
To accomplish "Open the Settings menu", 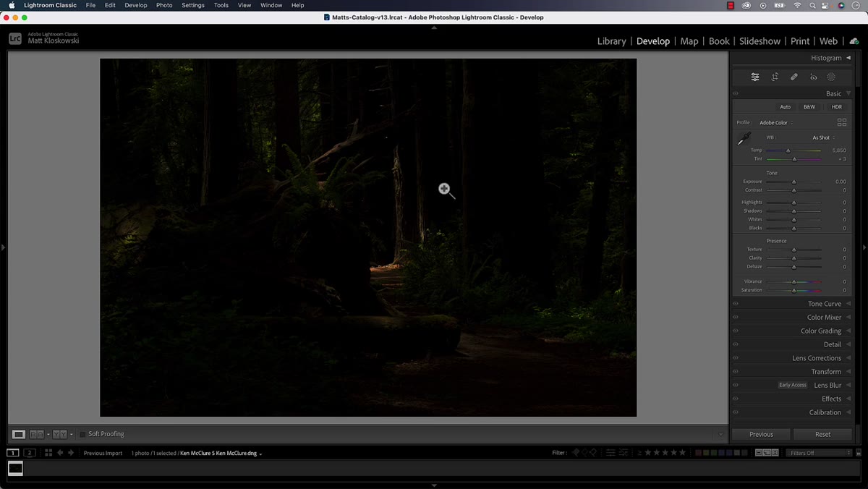I will 193,5.
